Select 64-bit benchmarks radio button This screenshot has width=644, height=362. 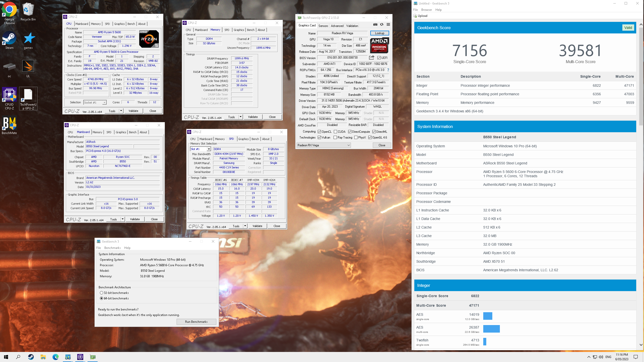tap(101, 298)
